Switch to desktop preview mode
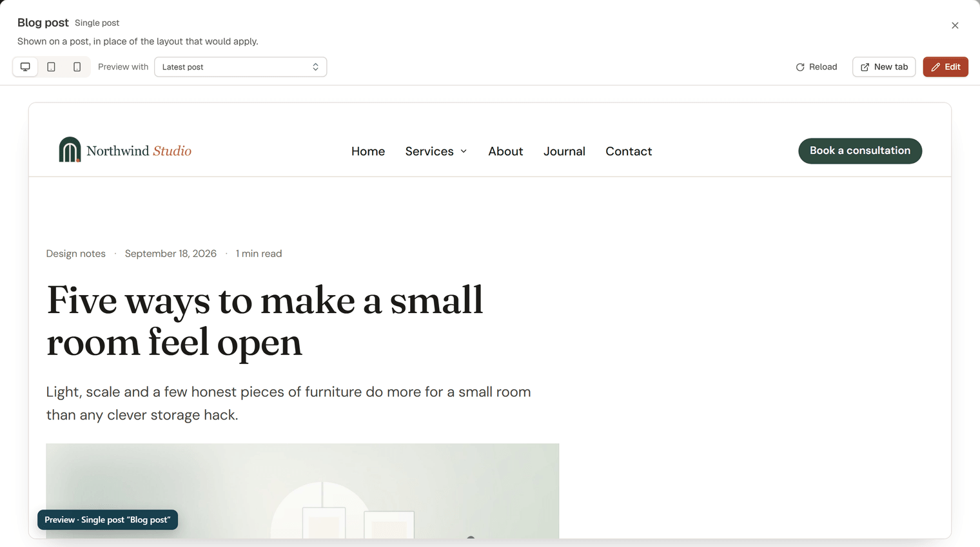Viewport: 980px width, 547px height. 25,67
